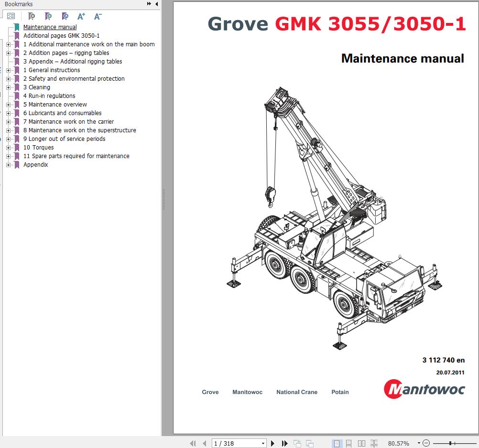Click the delete bookmark icon

32,16
